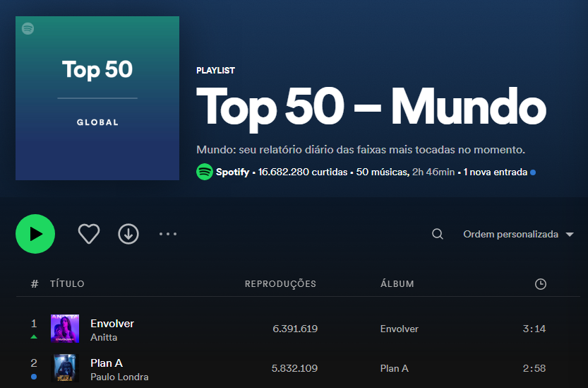Viewport: 588px width, 388px height.
Task: Click the 3:14 track duration
Action: [x=534, y=329]
